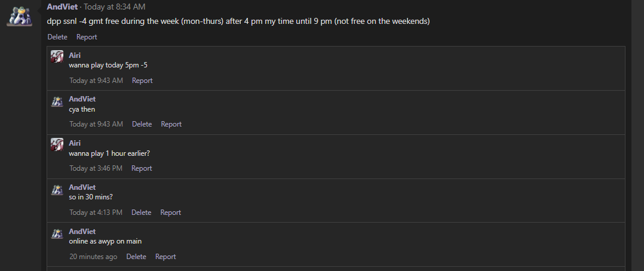The image size is (644, 271).
Task: Click AndViet's large avatar on the main post
Action: [x=19, y=15]
